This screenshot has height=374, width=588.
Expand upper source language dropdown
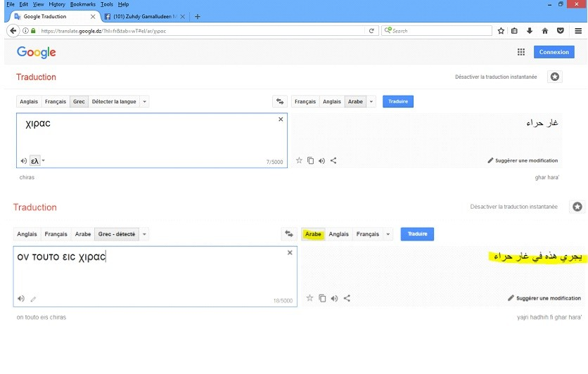[x=144, y=101]
